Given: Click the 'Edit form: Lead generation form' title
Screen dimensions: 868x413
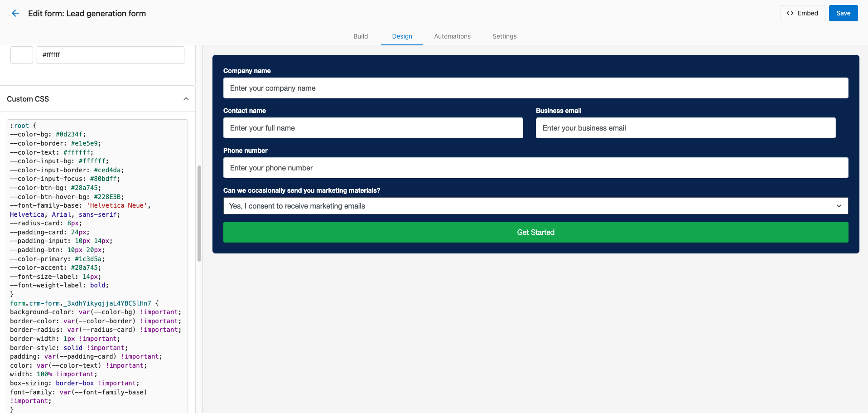Looking at the screenshot, I should click(87, 14).
